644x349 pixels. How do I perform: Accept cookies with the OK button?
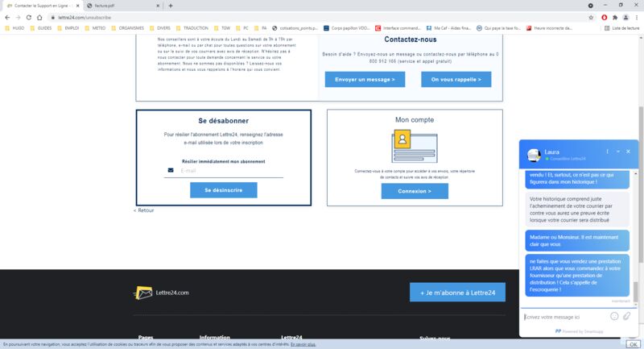[633, 344]
